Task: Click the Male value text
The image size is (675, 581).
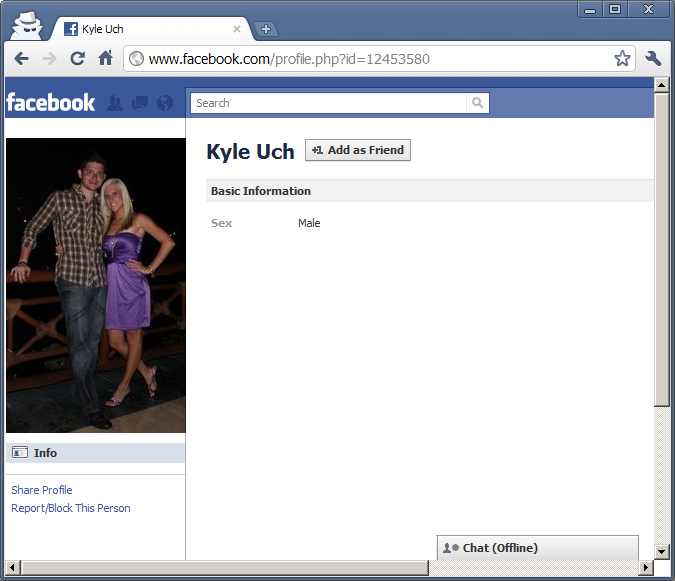Action: tap(309, 223)
